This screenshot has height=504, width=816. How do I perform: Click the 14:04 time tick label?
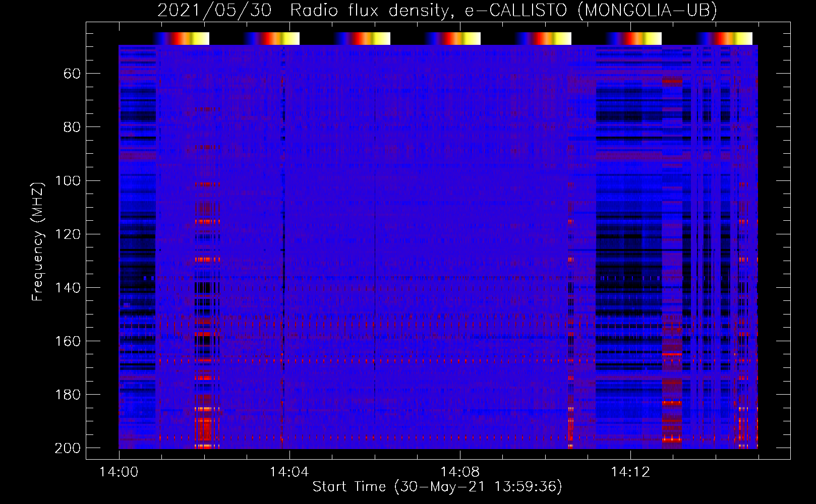point(289,472)
